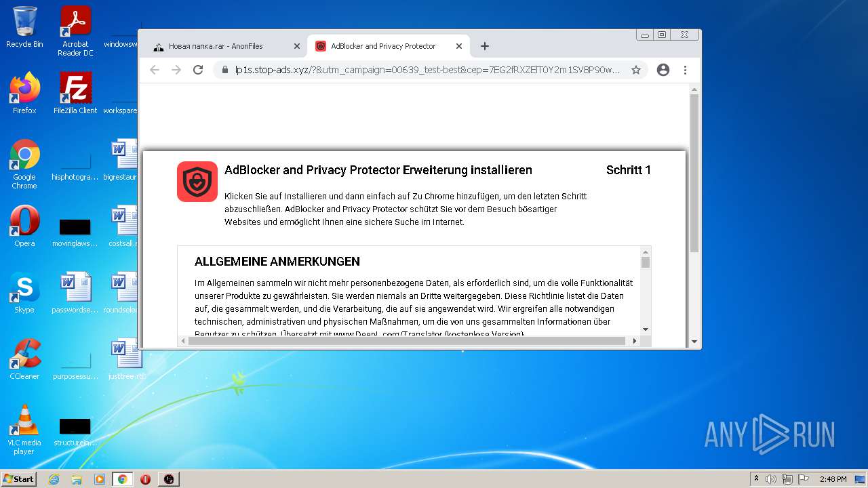This screenshot has height=488, width=868.
Task: Click the page scroll up arrow
Action: pos(694,89)
